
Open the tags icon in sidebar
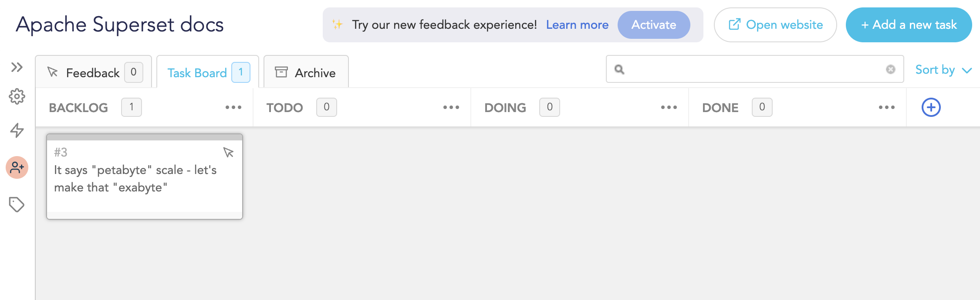[17, 205]
